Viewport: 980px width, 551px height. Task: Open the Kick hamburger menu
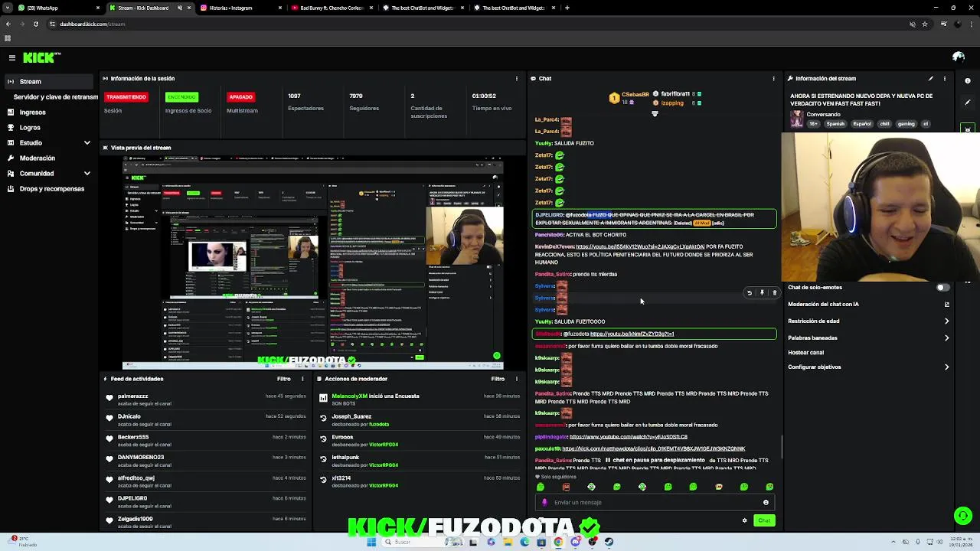click(x=12, y=57)
